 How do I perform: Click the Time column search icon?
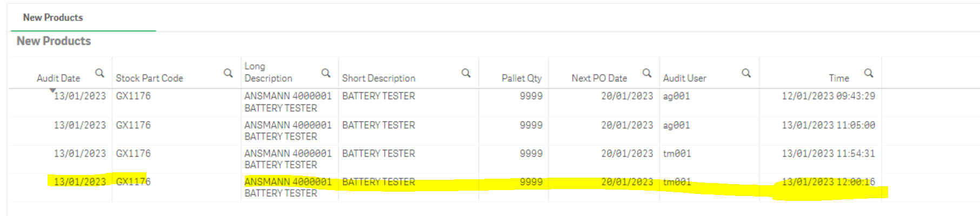pyautogui.click(x=869, y=73)
